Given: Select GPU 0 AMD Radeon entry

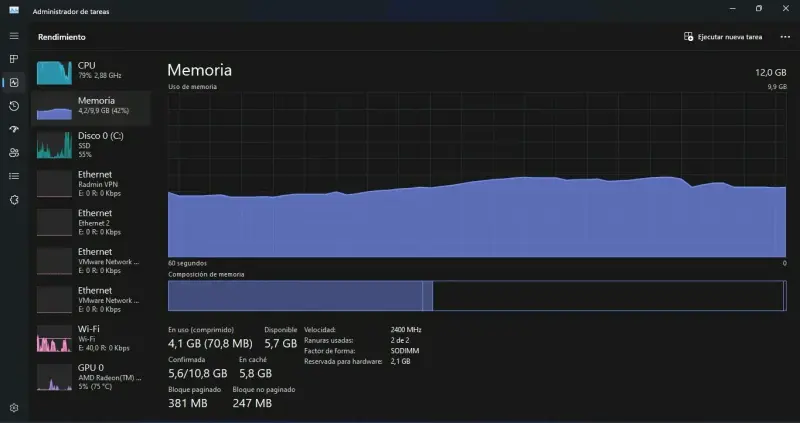Looking at the screenshot, I should (91, 377).
